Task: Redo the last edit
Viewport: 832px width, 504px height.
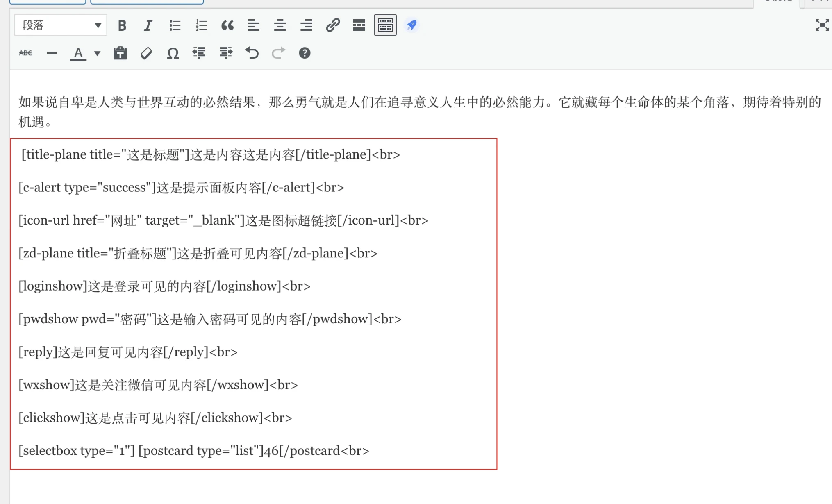Action: click(x=278, y=53)
